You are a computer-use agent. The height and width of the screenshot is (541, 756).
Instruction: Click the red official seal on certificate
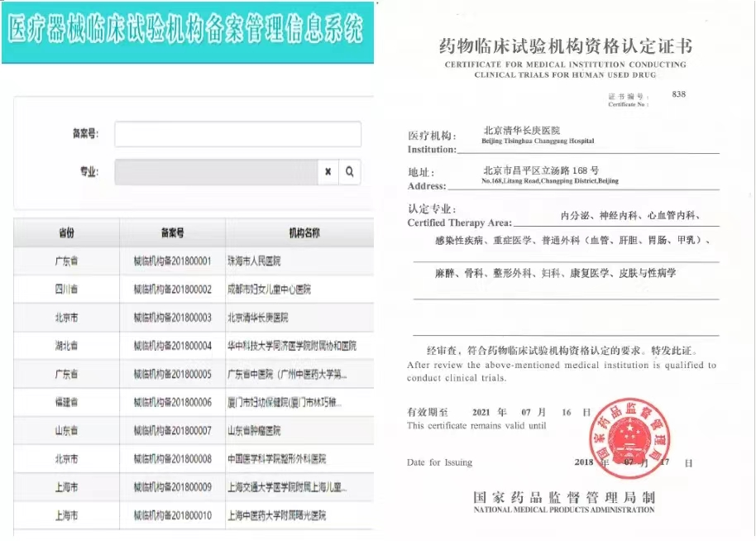[628, 438]
